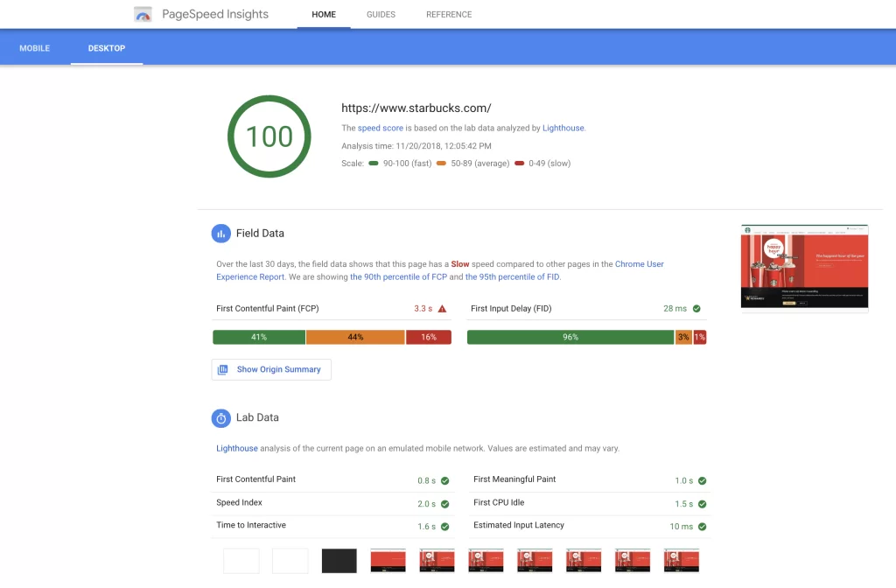Click the first blank filmstrip frame

[x=241, y=561]
